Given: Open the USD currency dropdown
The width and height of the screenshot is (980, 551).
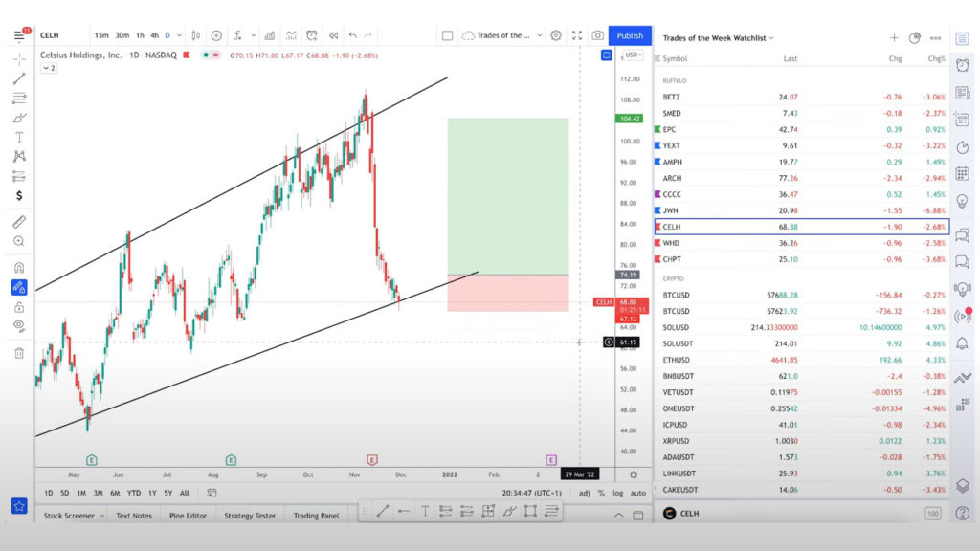Looking at the screenshot, I should 634,55.
